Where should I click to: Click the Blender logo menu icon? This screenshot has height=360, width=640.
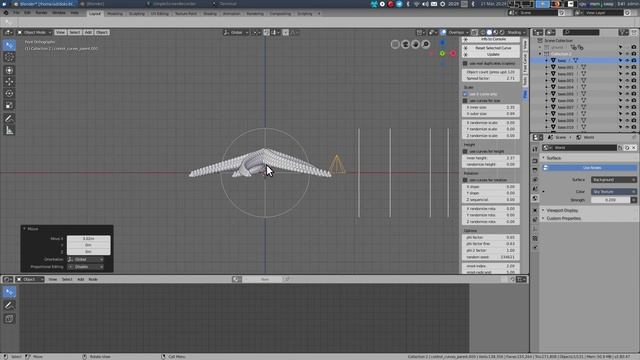coord(6,13)
